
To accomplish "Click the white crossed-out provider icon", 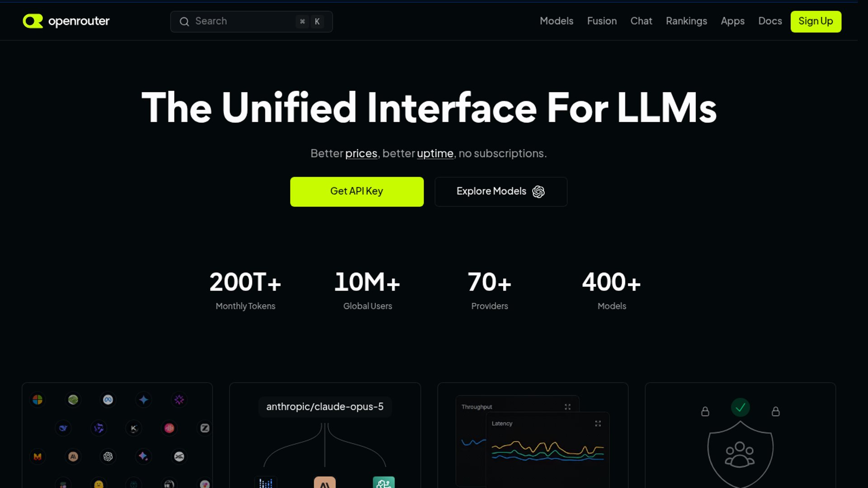I will (x=179, y=456).
